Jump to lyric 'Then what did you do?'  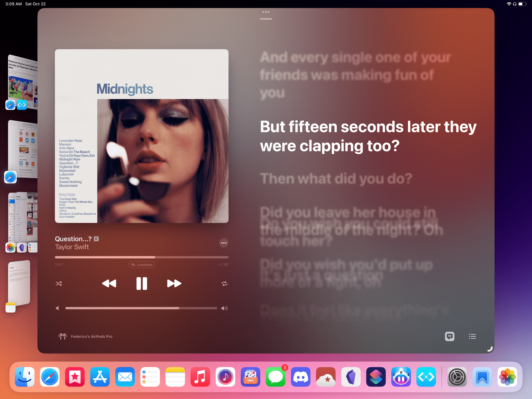(x=336, y=179)
